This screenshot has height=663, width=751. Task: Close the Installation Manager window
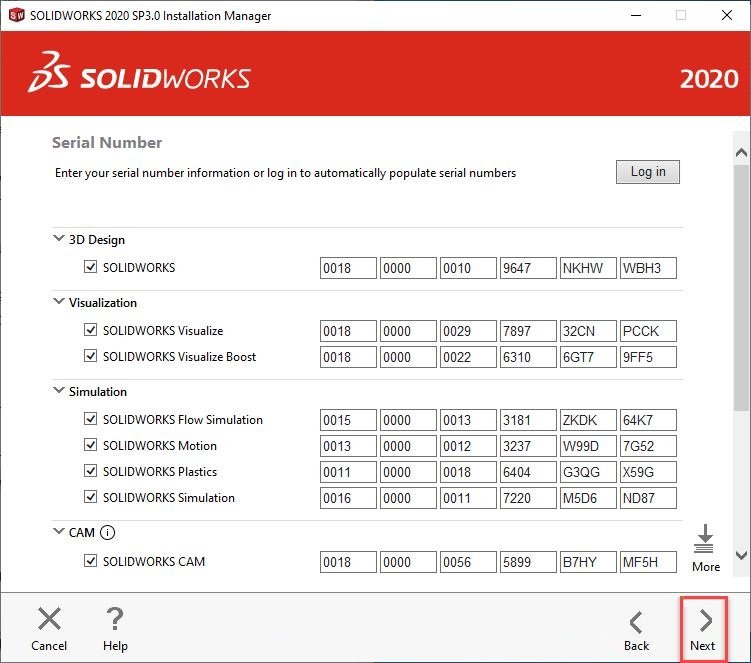[x=727, y=15]
